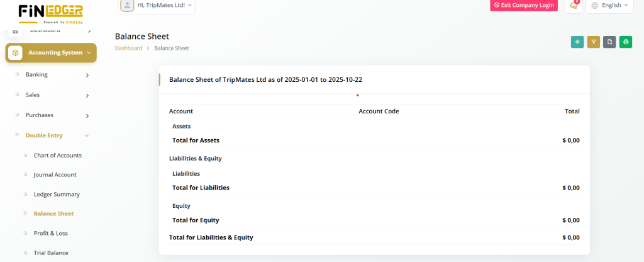Expand the Banking submenu

click(x=87, y=76)
